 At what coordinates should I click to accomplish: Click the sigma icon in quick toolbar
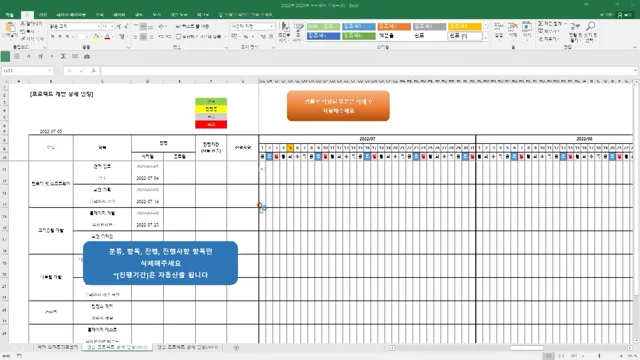(x=63, y=56)
